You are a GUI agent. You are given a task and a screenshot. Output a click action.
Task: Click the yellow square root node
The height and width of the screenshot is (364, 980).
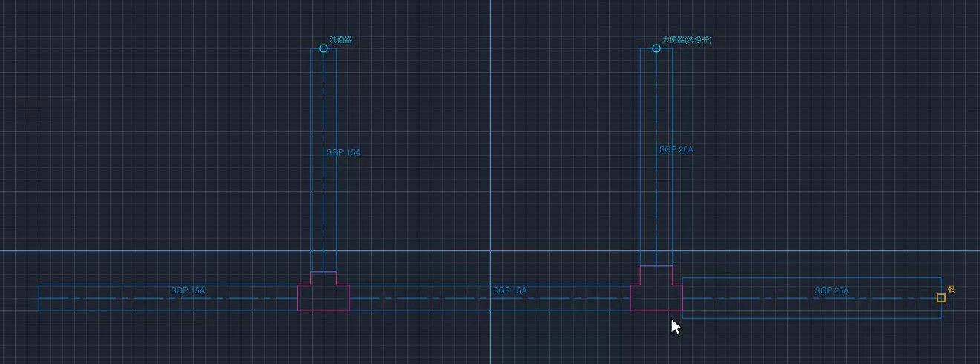click(941, 298)
